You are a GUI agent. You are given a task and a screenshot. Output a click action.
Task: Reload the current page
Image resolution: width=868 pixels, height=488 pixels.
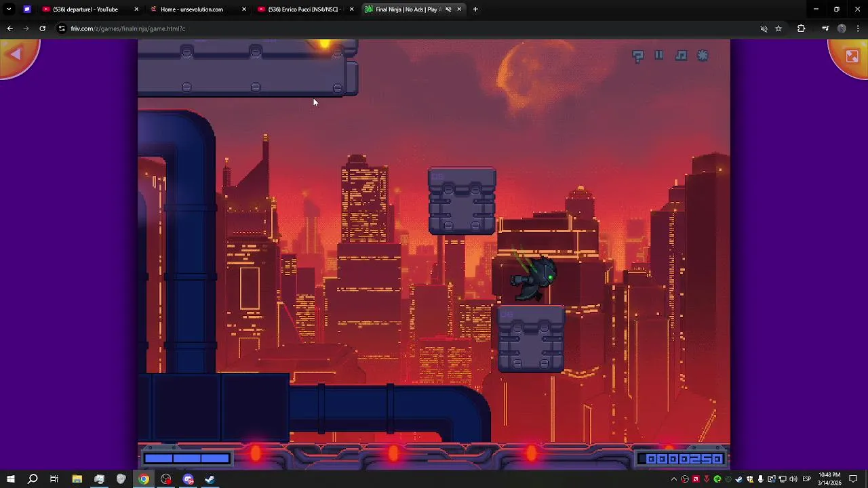[x=42, y=28]
